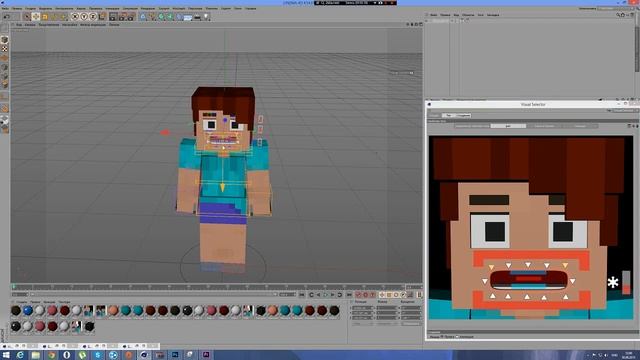Open Файл in main menu bar
This screenshot has width=640, height=360.
pyautogui.click(x=5, y=8)
